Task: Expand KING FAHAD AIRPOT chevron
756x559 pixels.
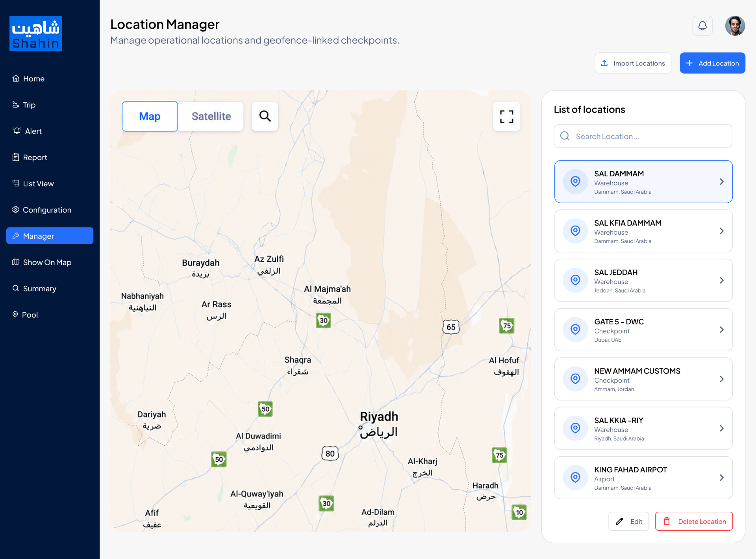Action: [722, 478]
